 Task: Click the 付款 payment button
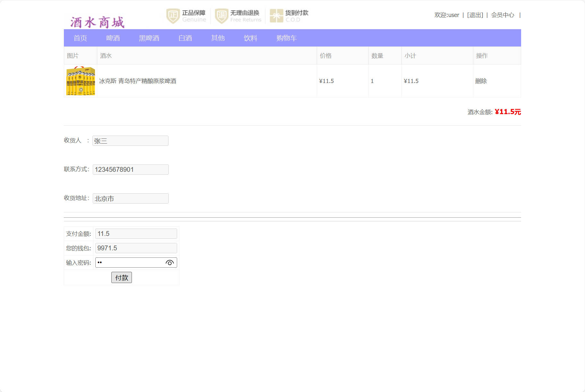pyautogui.click(x=121, y=277)
